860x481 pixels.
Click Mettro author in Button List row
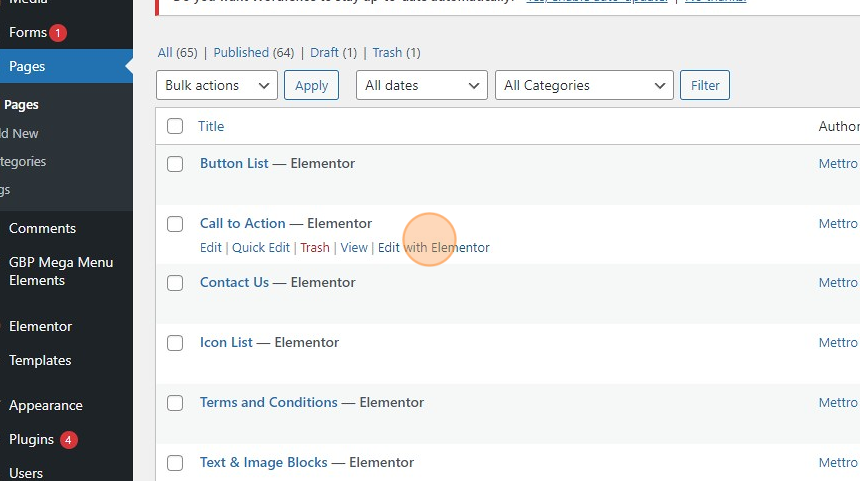(838, 163)
